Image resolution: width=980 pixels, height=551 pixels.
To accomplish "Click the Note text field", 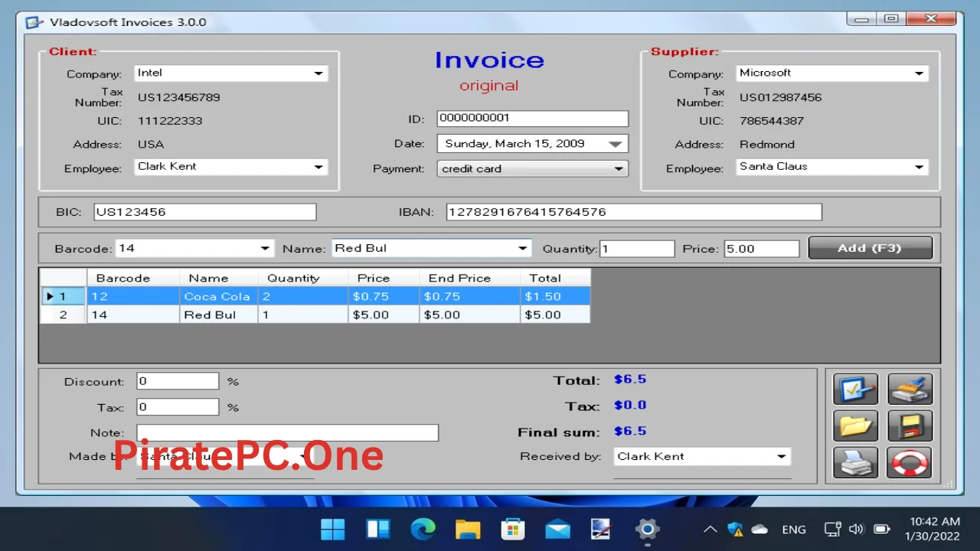I will (287, 432).
